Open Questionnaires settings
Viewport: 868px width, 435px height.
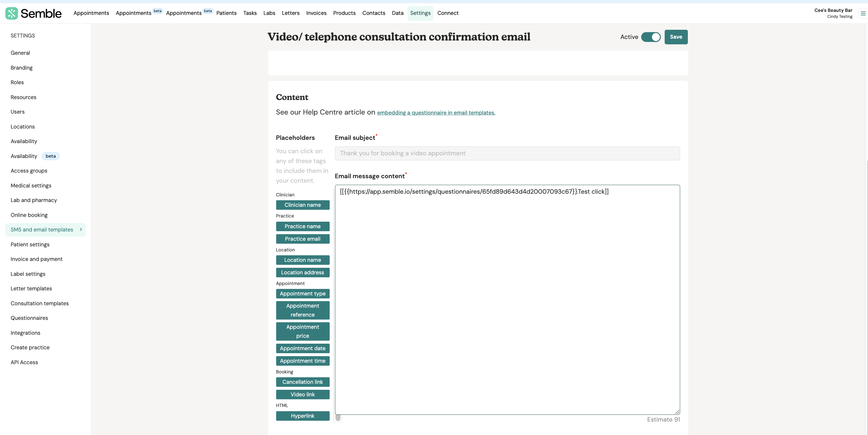[29, 318]
